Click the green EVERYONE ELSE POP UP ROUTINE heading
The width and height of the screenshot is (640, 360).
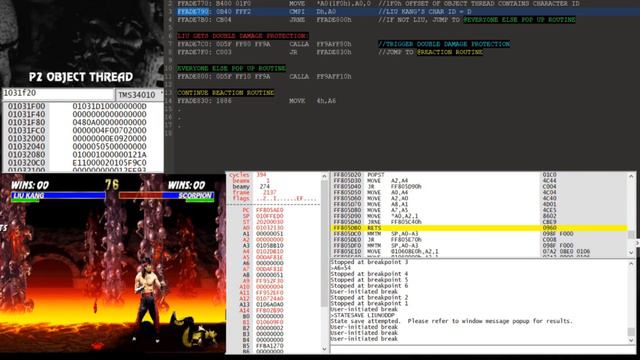231,68
